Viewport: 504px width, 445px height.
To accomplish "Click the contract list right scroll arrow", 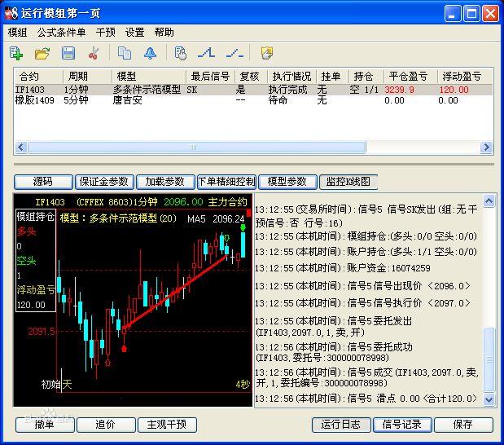I will click(487, 148).
